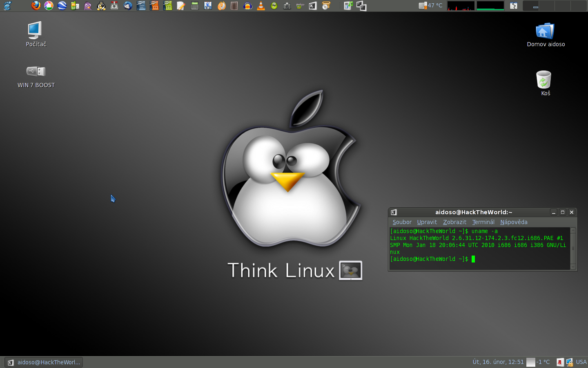Viewport: 588px width, 368px height.
Task: Open OpenOffice Impress launcher
Action: click(x=154, y=6)
